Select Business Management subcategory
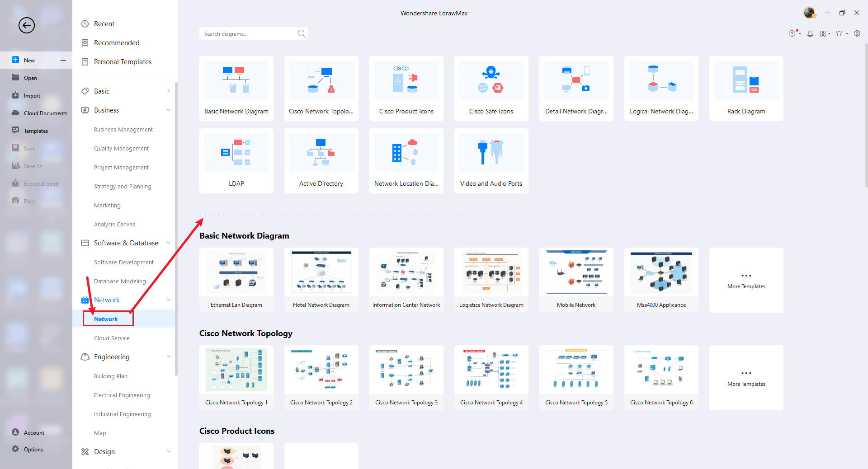Viewport: 868px width, 469px height. pos(123,129)
